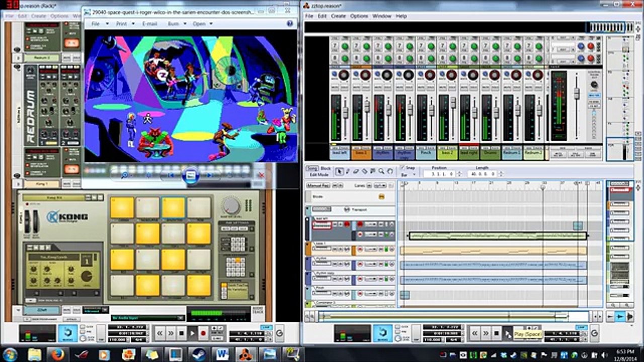644x362 pixels.
Task: Open the Create menu in zztop.reason
Action: 338,16
